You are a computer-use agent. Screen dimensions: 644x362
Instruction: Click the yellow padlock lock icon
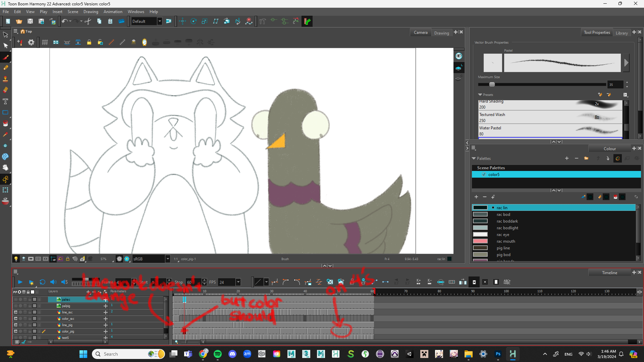click(x=89, y=42)
